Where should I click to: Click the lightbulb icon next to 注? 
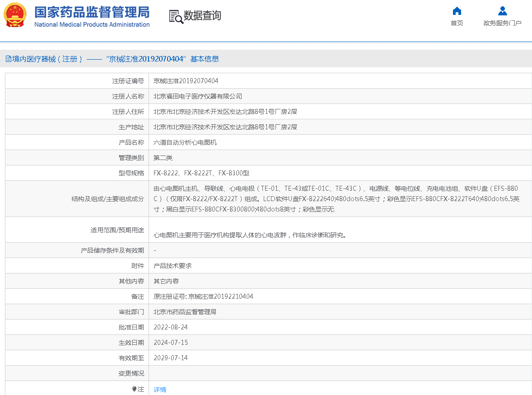[135, 389]
